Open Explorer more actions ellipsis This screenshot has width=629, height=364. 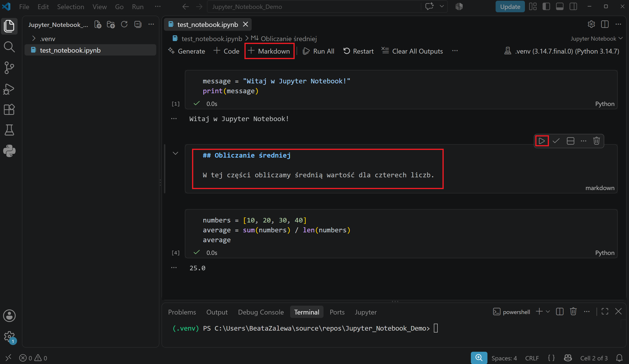click(151, 25)
